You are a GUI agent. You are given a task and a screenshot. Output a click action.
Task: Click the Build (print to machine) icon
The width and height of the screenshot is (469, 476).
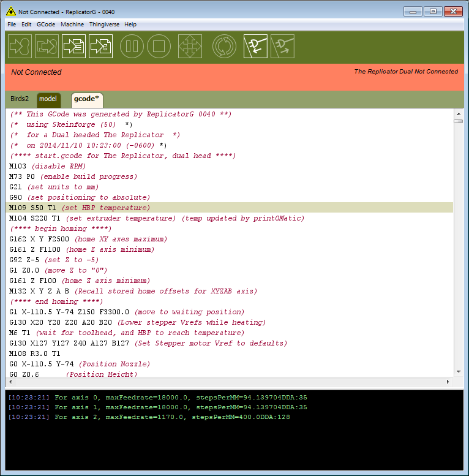pyautogui.click(x=20, y=46)
